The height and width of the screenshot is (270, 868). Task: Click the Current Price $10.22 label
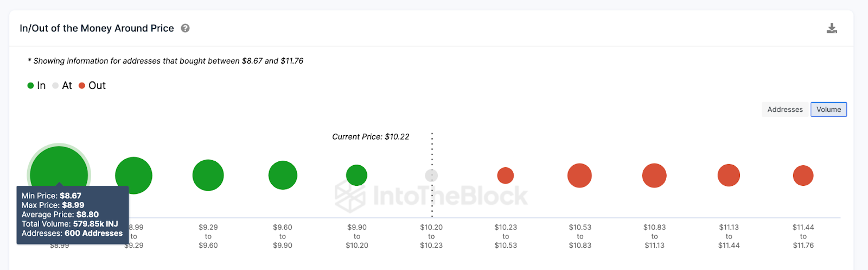tap(371, 137)
